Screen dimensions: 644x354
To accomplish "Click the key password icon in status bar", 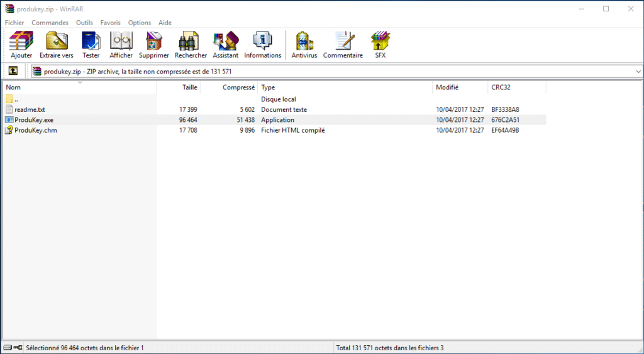I will click(18, 348).
